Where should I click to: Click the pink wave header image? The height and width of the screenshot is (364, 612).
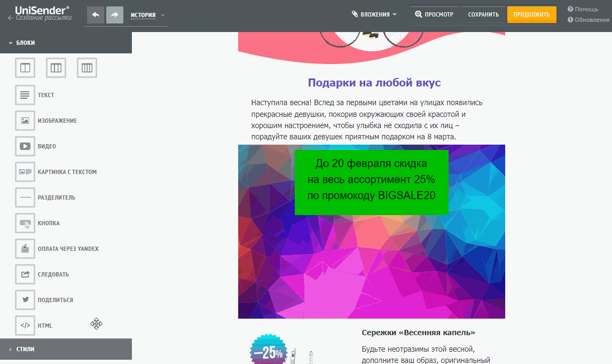click(372, 48)
